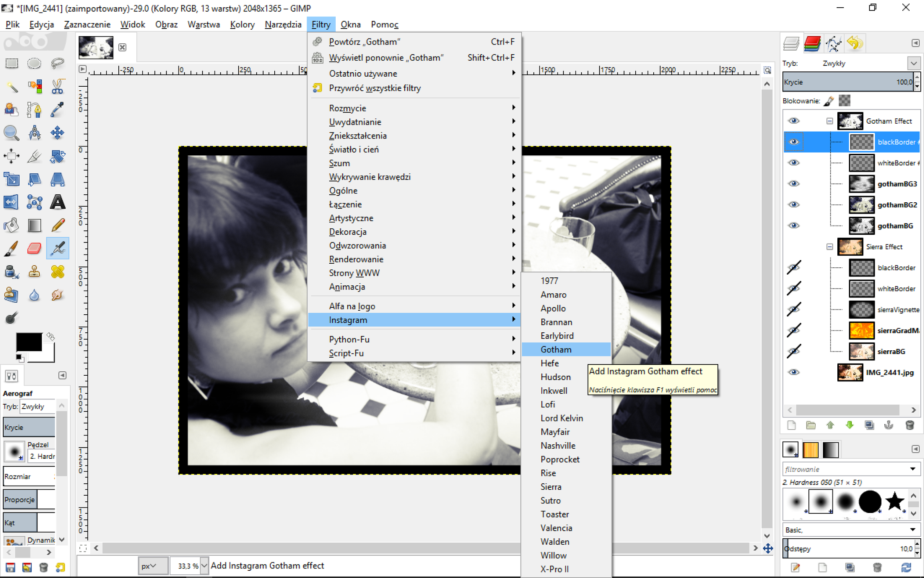Toggle the lock alpha channel checkerboard
Viewport: 924px width, 578px height.
coord(844,100)
